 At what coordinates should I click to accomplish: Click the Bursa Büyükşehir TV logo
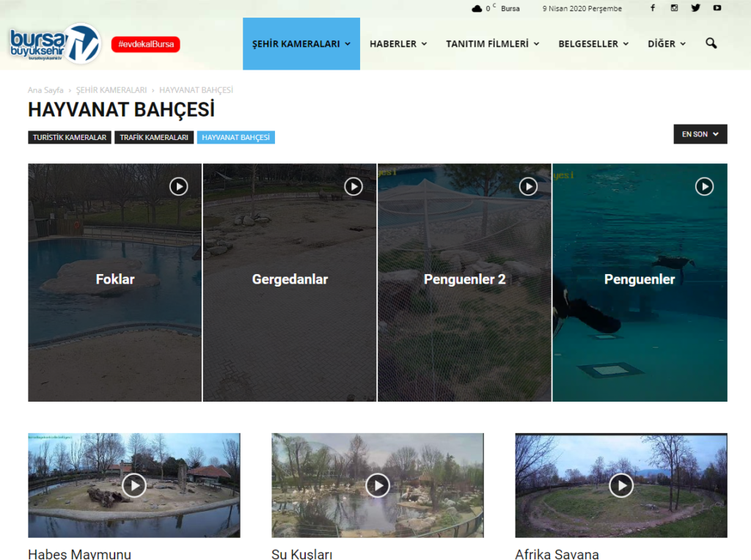point(55,43)
